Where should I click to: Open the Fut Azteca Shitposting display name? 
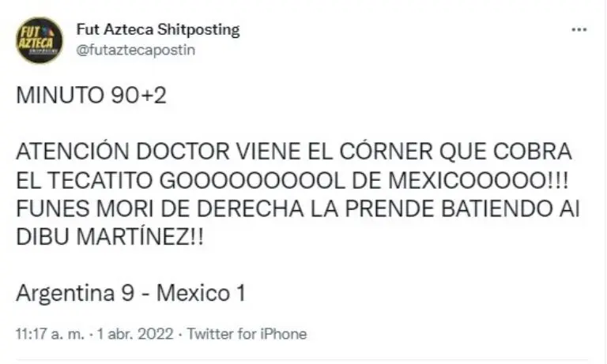coord(158,29)
